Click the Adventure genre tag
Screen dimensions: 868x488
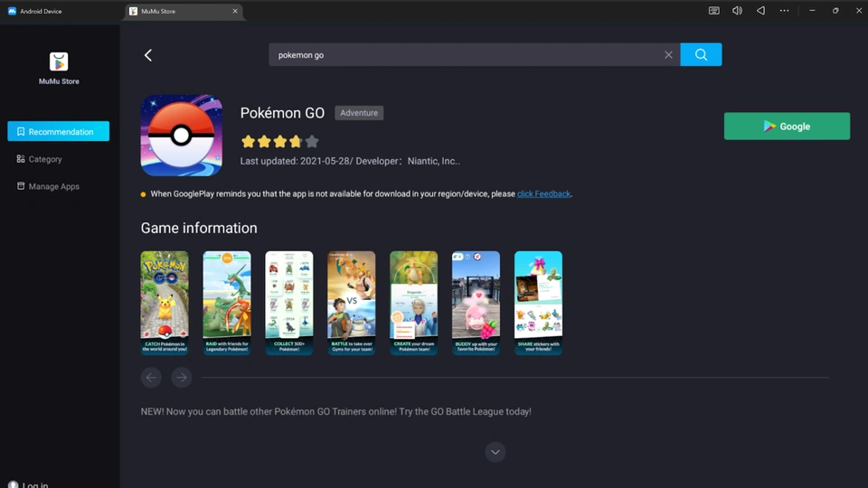[x=359, y=113]
